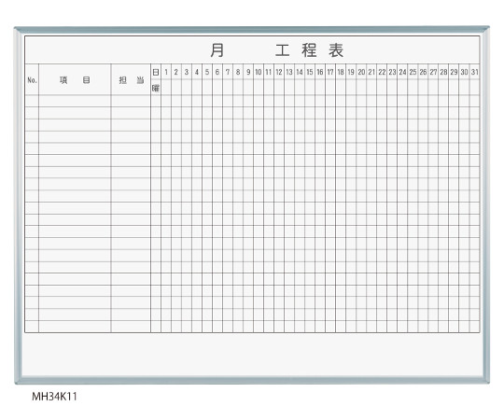Click day number 20 header
The height and width of the screenshot is (420, 504).
pos(361,72)
